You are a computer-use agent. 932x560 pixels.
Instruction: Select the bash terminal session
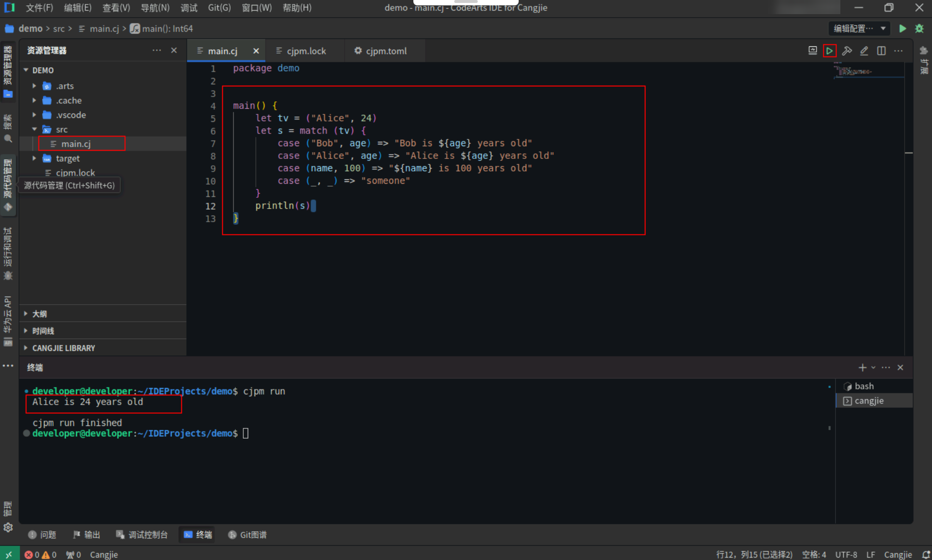pyautogui.click(x=874, y=386)
